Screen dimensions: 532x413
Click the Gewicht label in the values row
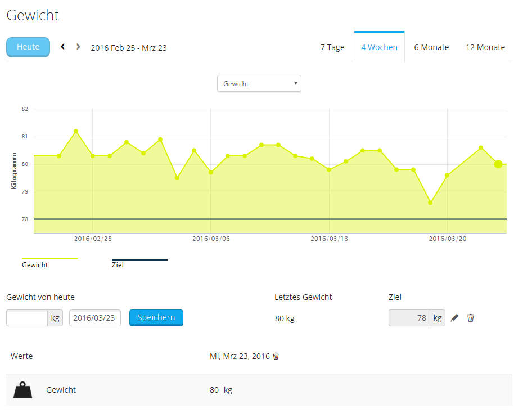pyautogui.click(x=61, y=390)
